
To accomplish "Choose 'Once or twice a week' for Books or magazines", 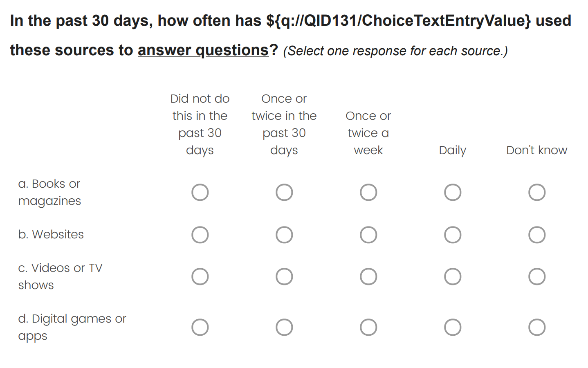I will [x=368, y=192].
